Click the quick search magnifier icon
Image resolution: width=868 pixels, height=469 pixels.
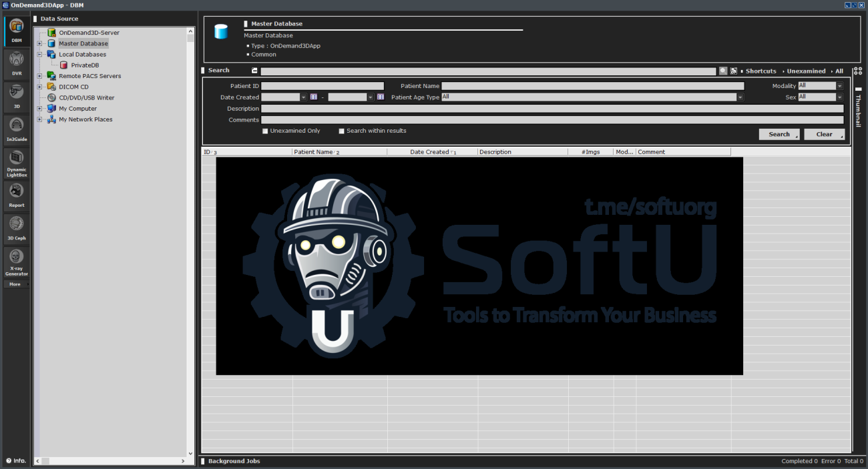tap(723, 71)
